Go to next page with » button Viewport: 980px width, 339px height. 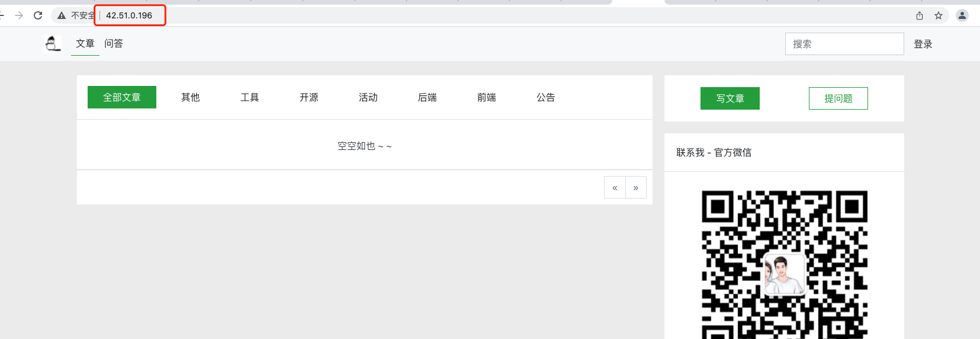636,187
